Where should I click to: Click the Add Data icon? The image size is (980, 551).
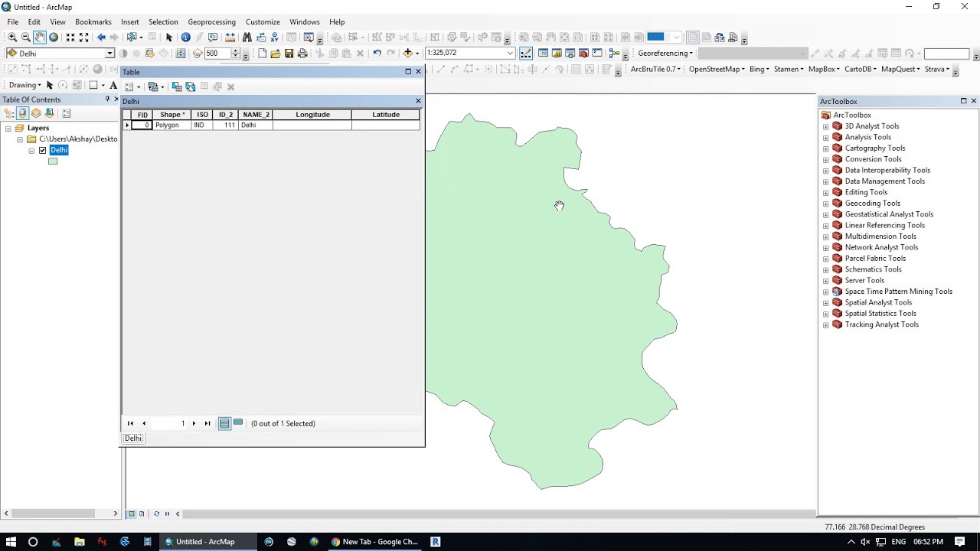[x=407, y=54]
